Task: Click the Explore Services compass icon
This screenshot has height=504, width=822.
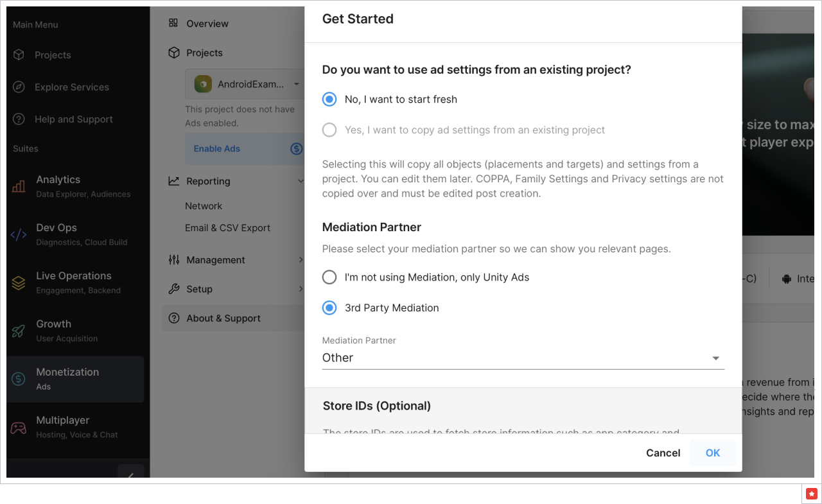Action: 19,87
